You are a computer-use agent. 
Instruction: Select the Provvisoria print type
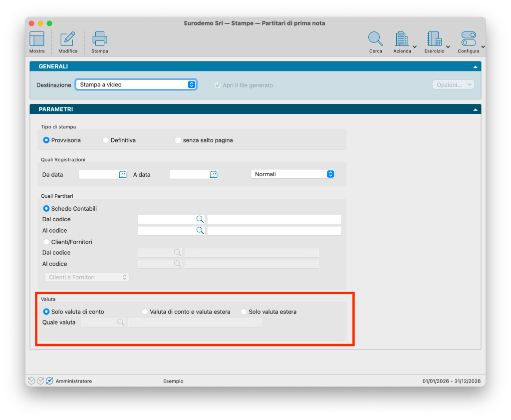(x=46, y=140)
